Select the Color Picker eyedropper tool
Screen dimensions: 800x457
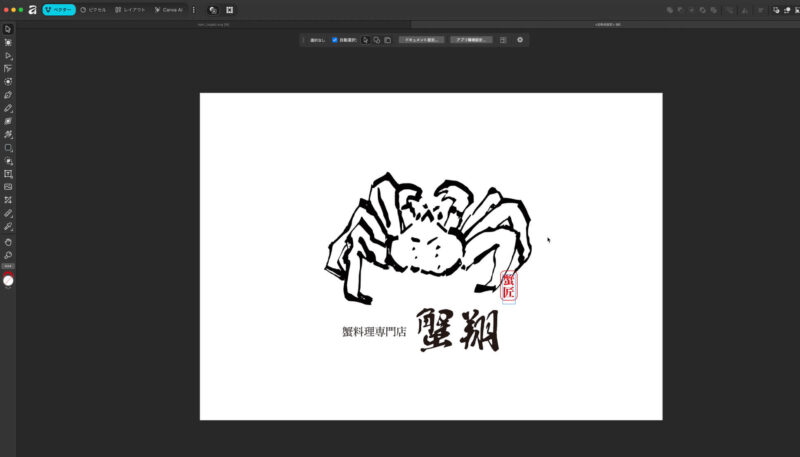pos(8,226)
